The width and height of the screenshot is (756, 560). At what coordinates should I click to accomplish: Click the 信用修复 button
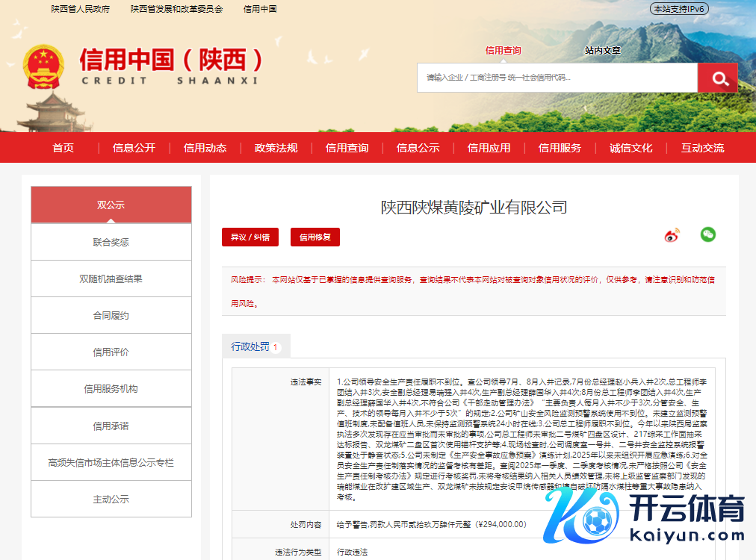point(315,237)
